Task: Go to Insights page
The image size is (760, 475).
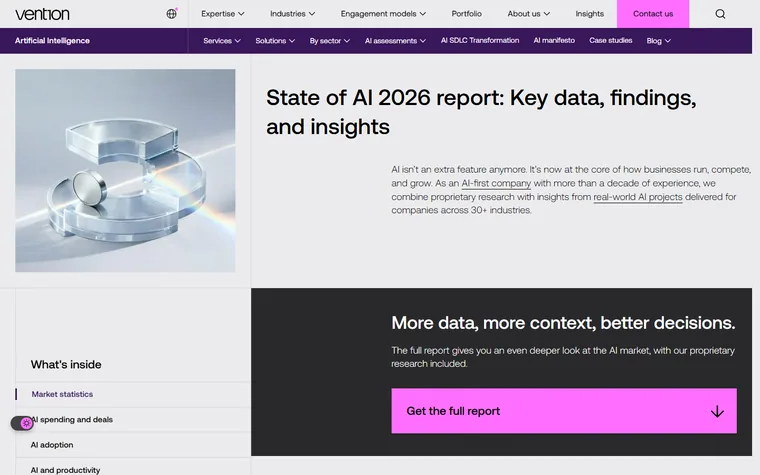Action: pyautogui.click(x=589, y=14)
